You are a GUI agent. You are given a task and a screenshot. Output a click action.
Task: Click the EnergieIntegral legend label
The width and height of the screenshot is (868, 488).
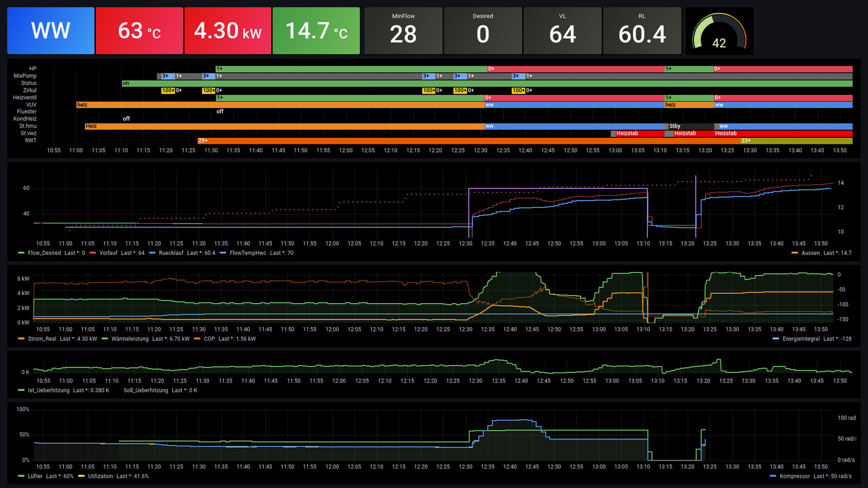(801, 339)
